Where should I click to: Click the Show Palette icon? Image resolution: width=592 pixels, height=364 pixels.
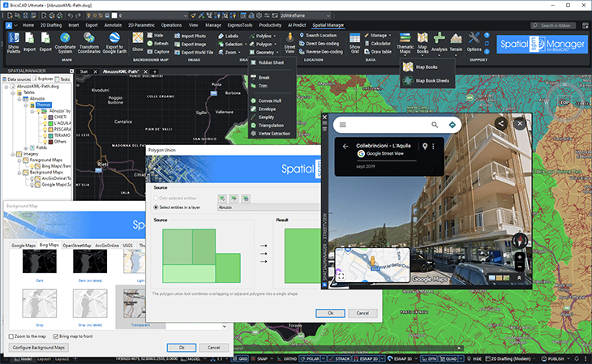13,41
